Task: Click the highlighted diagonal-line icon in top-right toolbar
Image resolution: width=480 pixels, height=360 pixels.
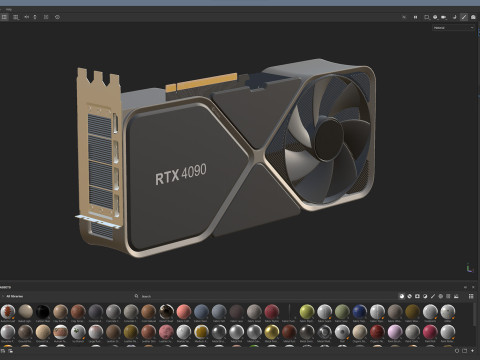Action: pos(464,17)
